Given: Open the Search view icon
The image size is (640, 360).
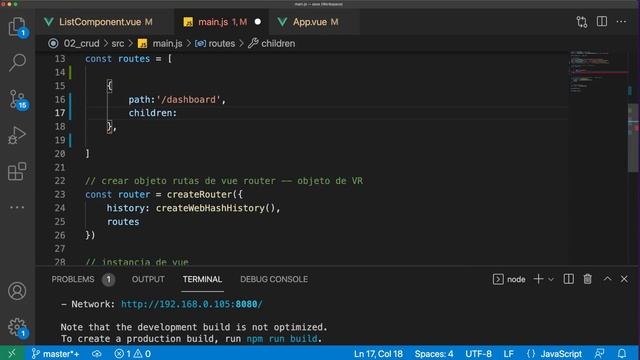Looking at the screenshot, I should (17, 62).
